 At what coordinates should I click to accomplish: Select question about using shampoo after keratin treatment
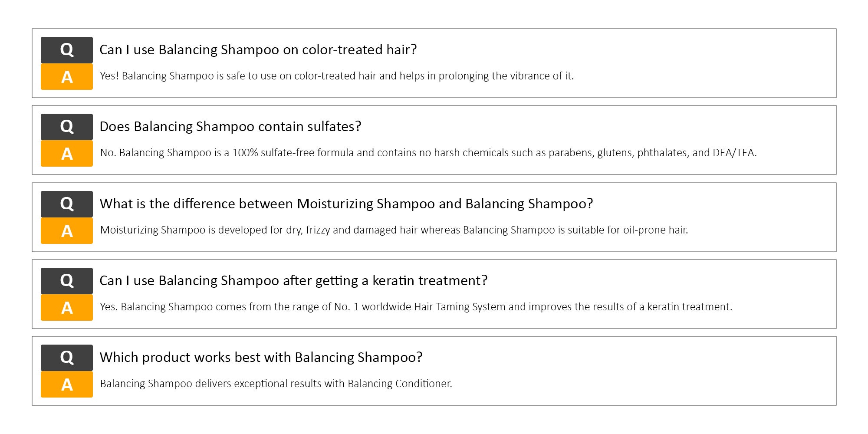(294, 281)
